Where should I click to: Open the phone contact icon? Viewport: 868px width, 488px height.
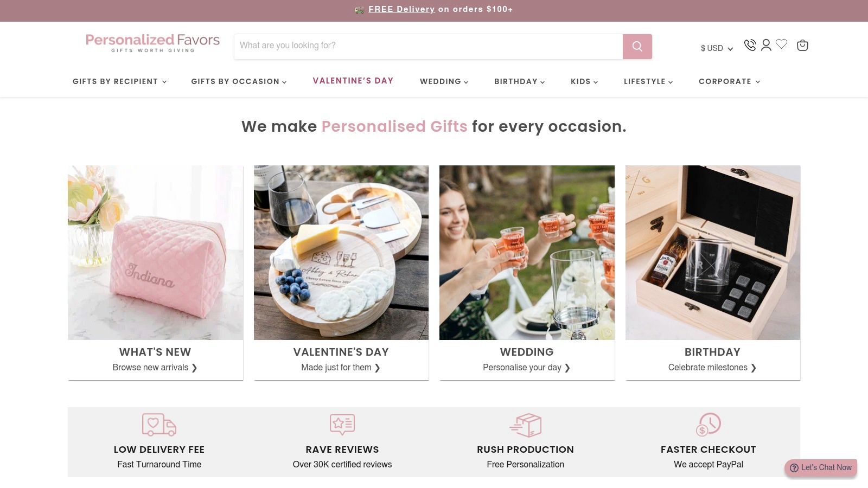750,45
